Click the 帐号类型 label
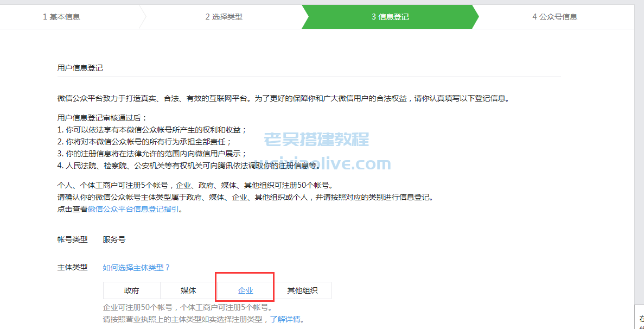Viewport: 644px width, 329px height. [72, 239]
